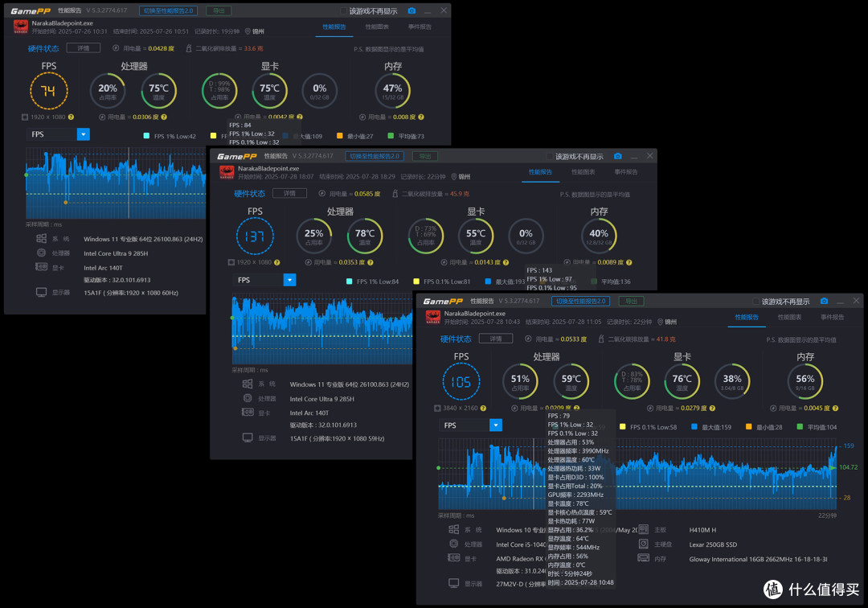Click the 105 FPS circular gauge

point(461,381)
